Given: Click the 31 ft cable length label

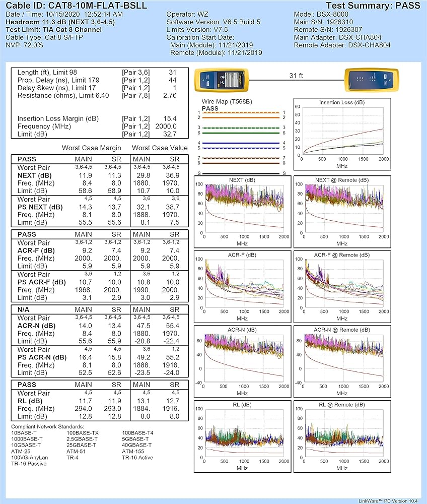Looking at the screenshot, I should click(296, 75).
